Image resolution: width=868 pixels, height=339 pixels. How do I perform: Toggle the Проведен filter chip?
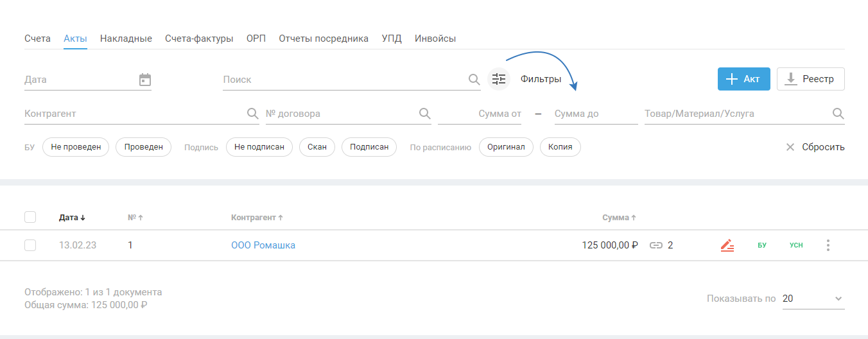pyautogui.click(x=144, y=147)
